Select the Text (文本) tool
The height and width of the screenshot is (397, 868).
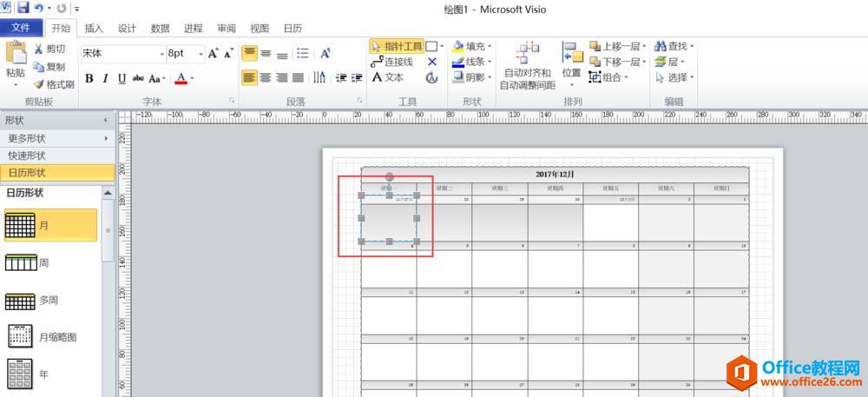(x=387, y=77)
